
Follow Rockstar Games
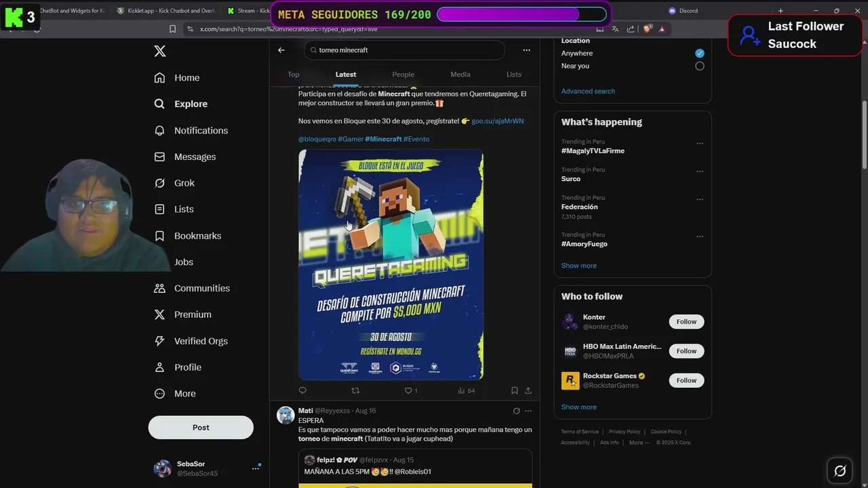[686, 380]
